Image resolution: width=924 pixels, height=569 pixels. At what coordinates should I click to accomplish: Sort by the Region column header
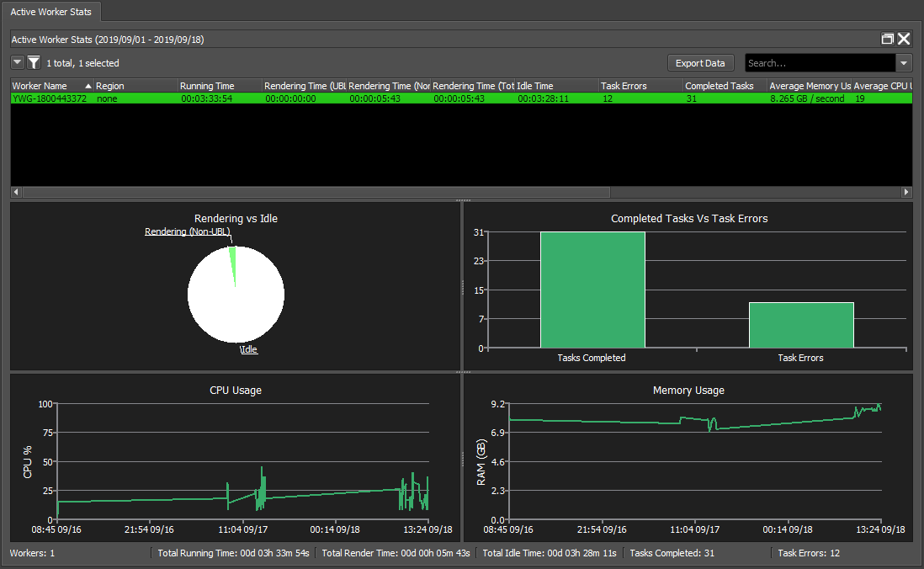tap(136, 86)
